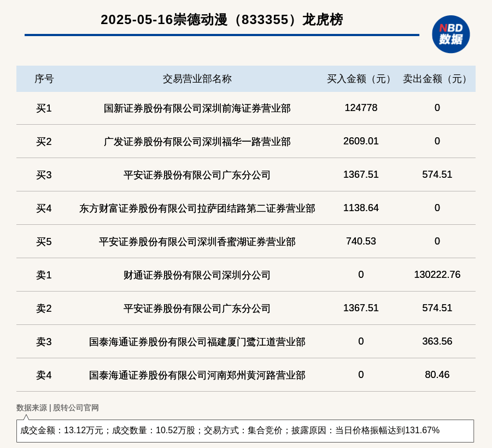Select the 卖2 row entry
Screen dimensions: 492x448
click(197, 308)
